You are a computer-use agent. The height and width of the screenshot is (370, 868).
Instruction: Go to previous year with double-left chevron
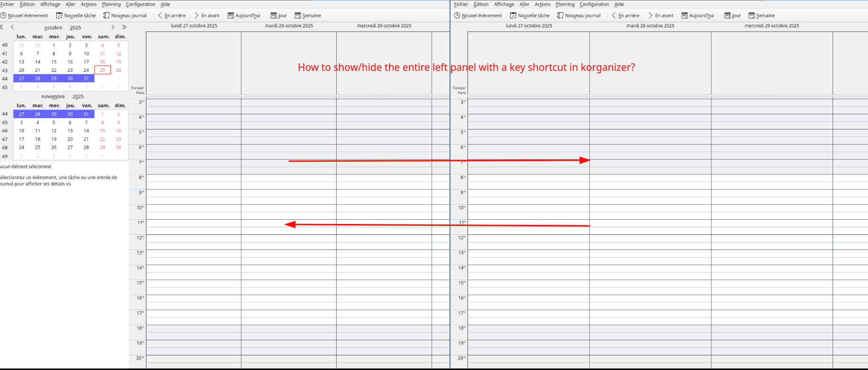click(x=2, y=27)
